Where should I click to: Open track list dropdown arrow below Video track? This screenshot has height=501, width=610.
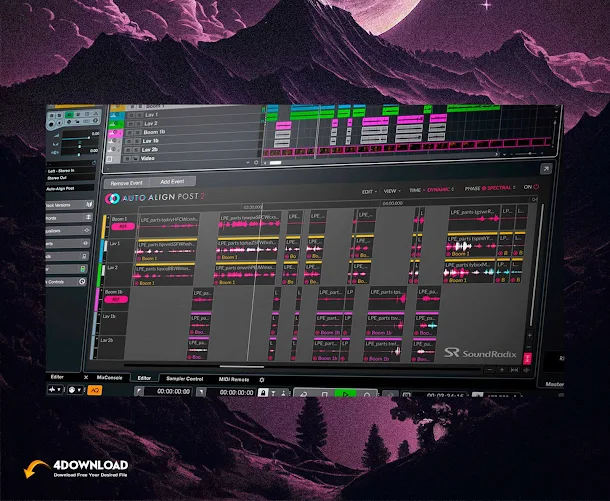248,163
